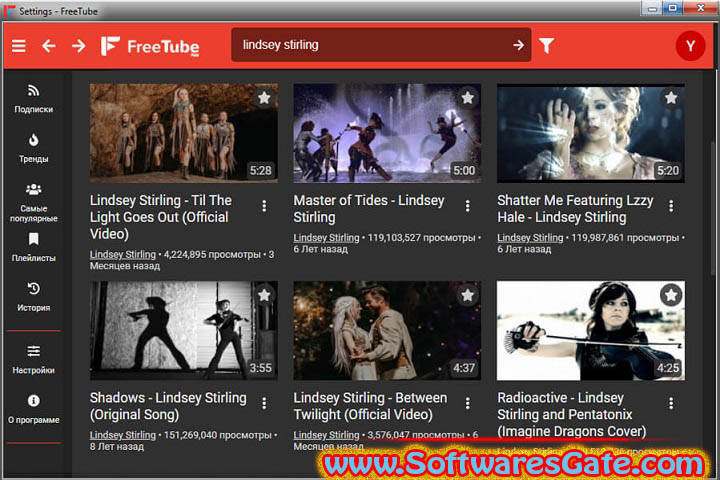Play the Shatter Me thumbnail
Screen dimensions: 720x480
[x=591, y=133]
